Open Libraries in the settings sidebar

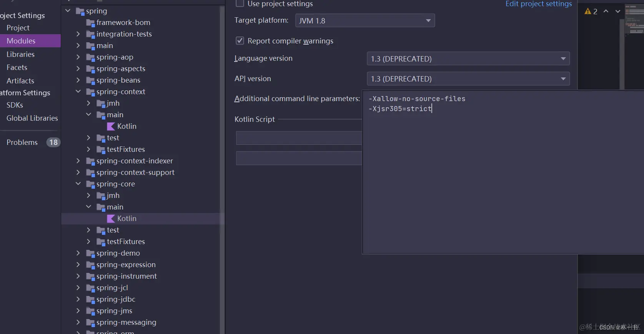coord(21,54)
